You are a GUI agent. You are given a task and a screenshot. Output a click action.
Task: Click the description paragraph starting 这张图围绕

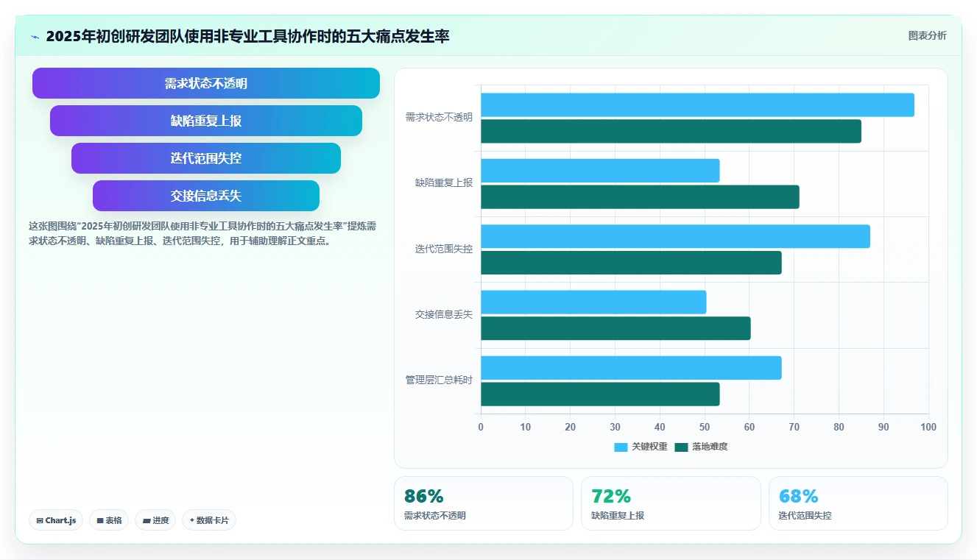pos(203,233)
